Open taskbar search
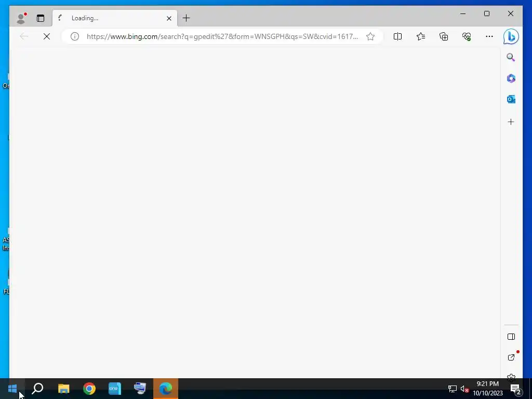The image size is (532, 399). [x=37, y=389]
